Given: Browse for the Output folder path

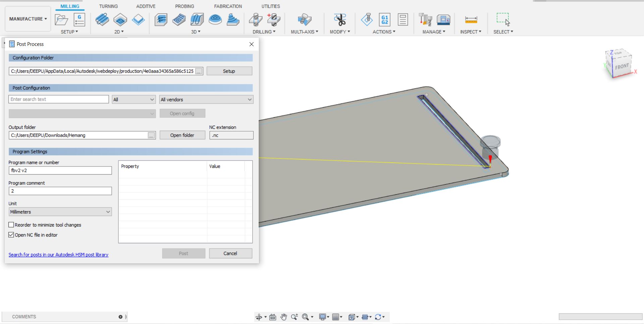Looking at the screenshot, I should coord(152,135).
